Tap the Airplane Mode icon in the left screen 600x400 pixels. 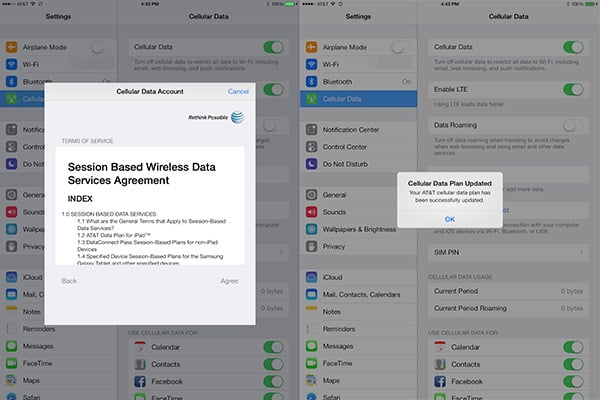(11, 47)
